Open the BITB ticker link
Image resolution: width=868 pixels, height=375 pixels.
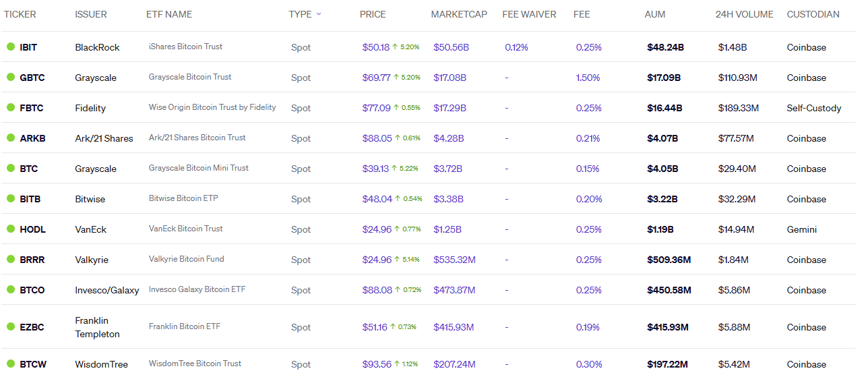[x=30, y=199]
